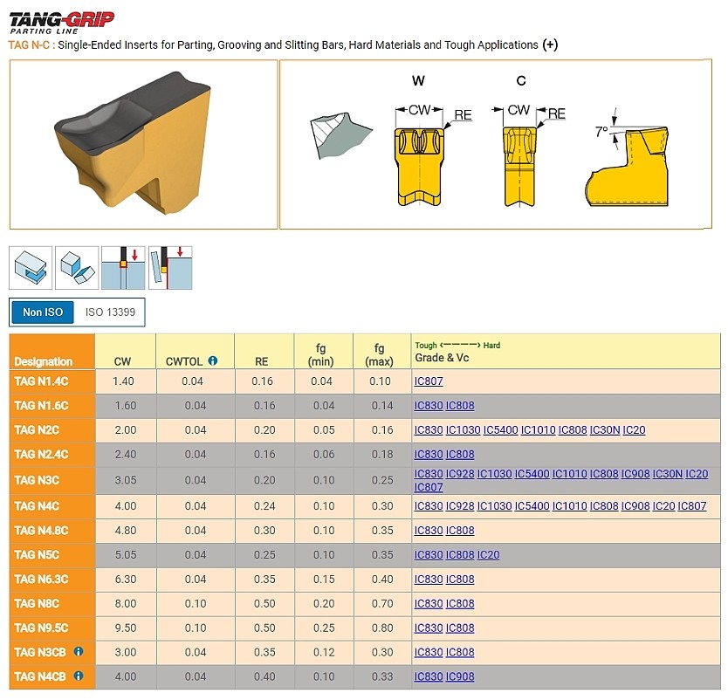Screen dimensions: 728x700
Task: Open IC807 link in TAG N3C row
Action: click(429, 487)
